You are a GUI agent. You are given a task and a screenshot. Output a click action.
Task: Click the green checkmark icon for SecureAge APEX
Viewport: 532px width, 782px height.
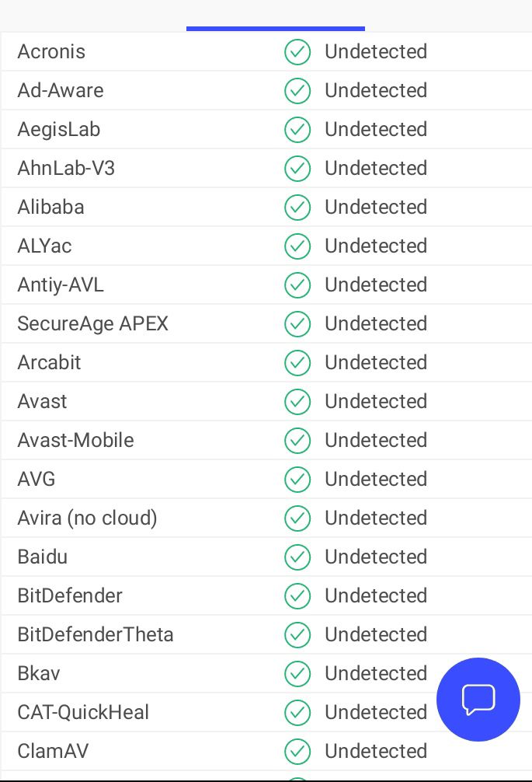297,323
